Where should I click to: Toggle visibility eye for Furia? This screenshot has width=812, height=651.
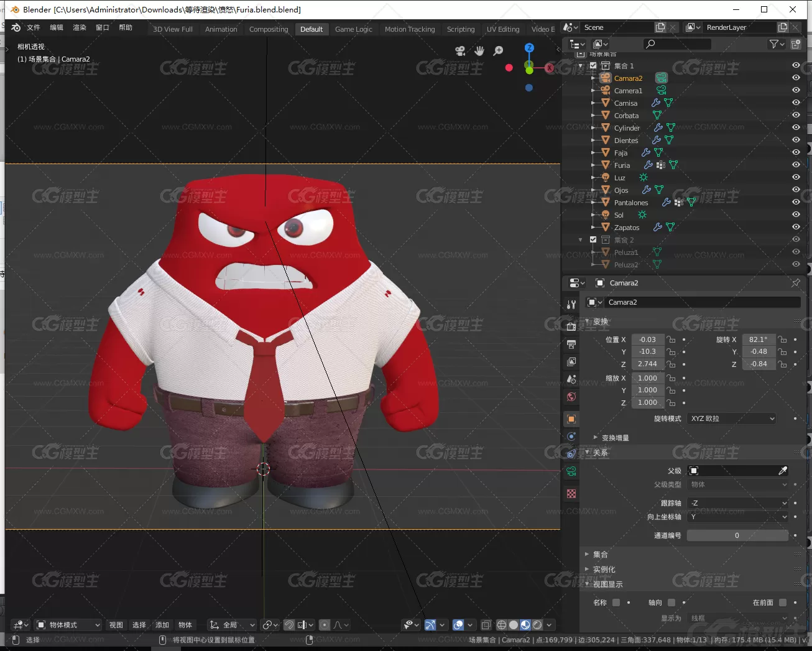796,165
